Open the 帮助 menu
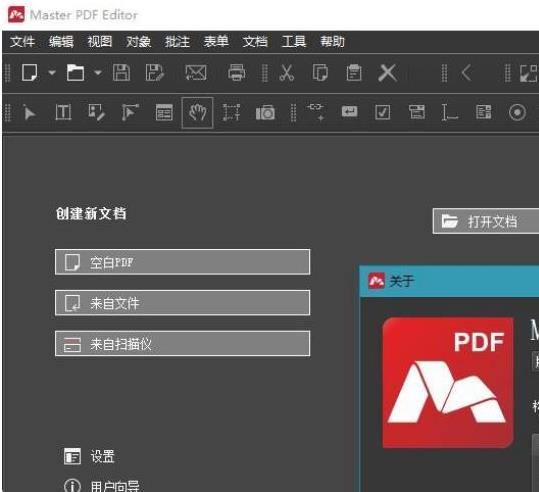The image size is (539, 492). point(332,42)
